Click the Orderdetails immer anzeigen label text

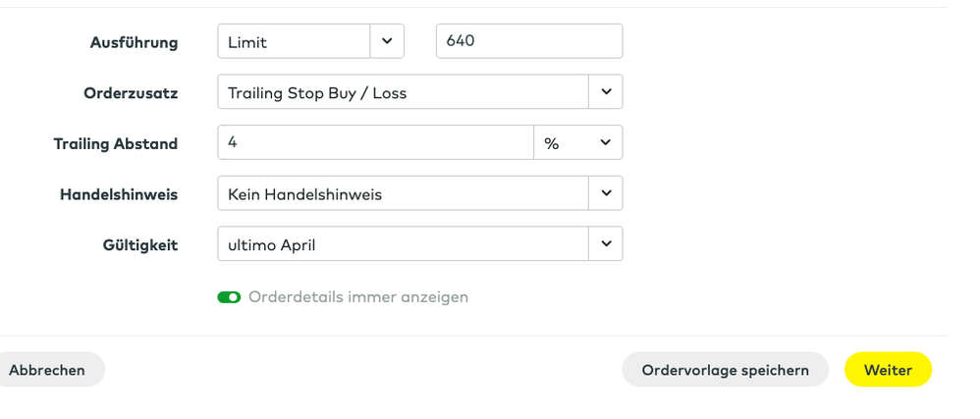point(358,296)
